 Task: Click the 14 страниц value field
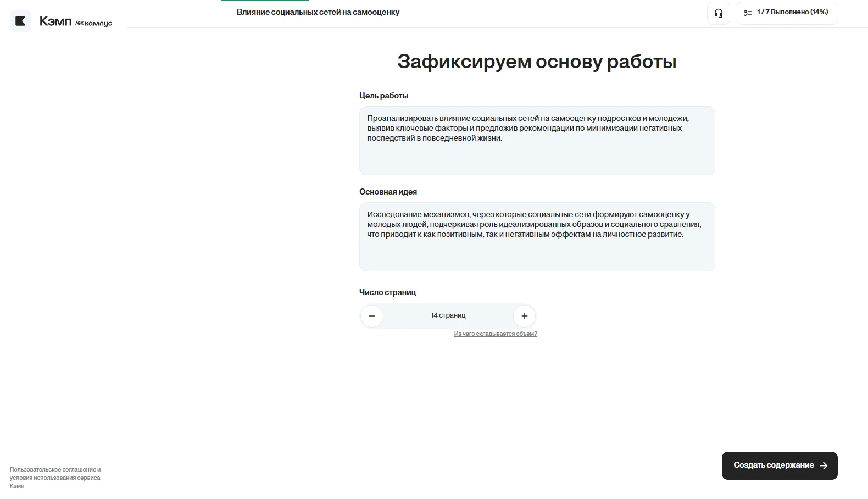[448, 315]
